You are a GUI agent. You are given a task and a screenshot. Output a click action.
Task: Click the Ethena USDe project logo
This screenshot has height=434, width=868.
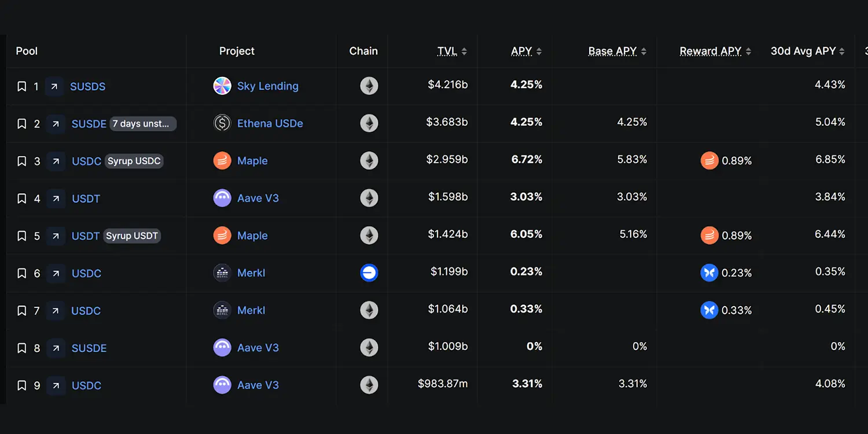click(x=222, y=123)
